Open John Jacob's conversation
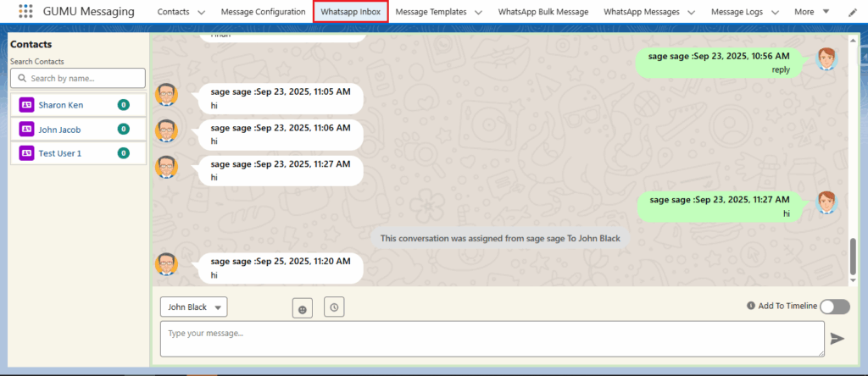 59,130
